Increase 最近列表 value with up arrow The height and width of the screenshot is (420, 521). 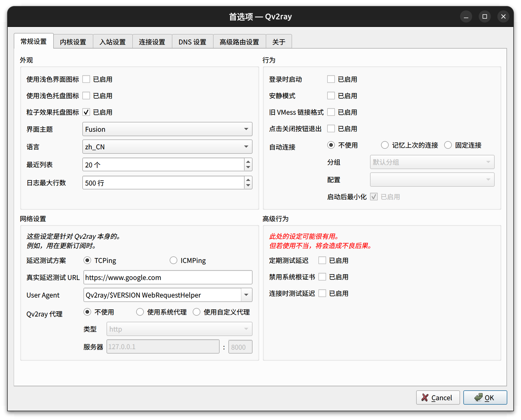248,162
